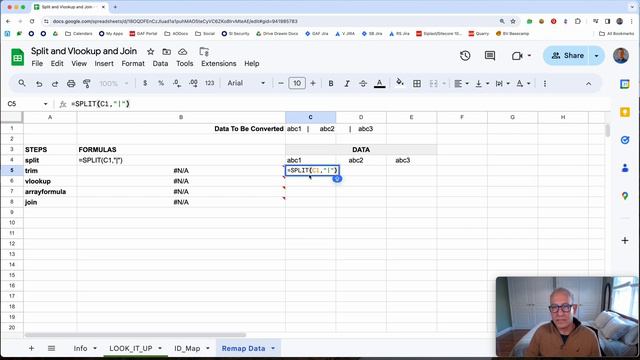Print the spreadsheet
The width and height of the screenshot is (640, 360).
coord(71,83)
